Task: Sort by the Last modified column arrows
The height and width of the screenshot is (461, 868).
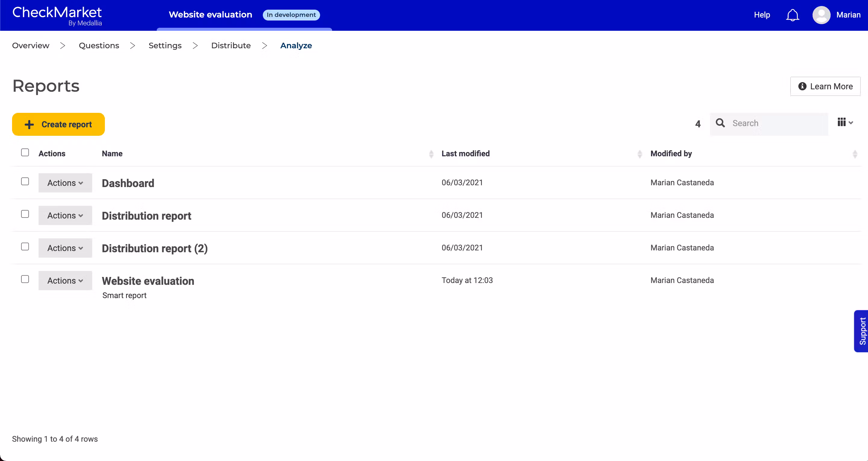Action: (x=640, y=154)
